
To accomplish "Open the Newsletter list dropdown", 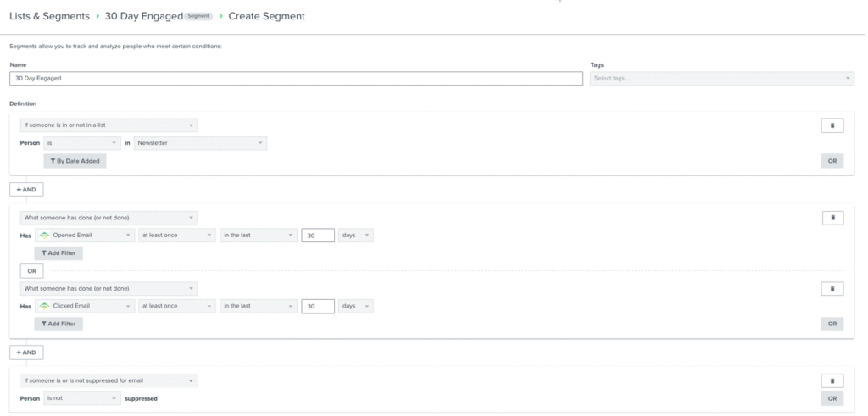I will click(200, 143).
